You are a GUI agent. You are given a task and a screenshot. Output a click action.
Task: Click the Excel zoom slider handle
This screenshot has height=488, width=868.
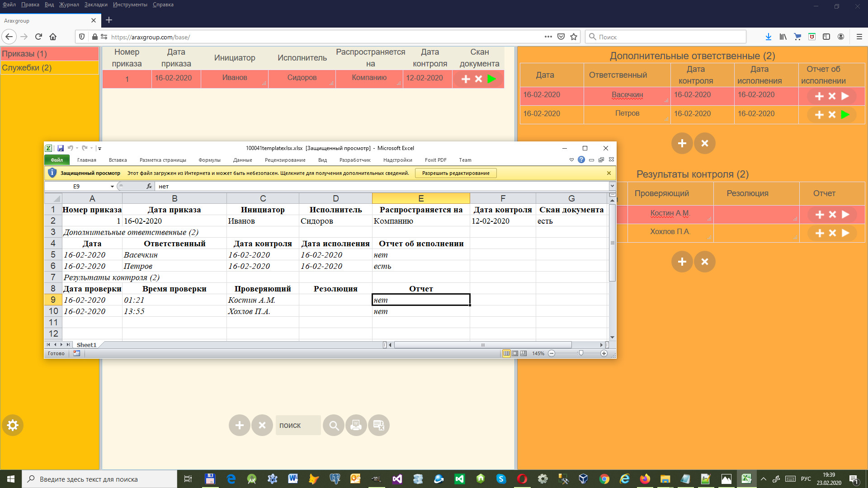[x=581, y=353]
